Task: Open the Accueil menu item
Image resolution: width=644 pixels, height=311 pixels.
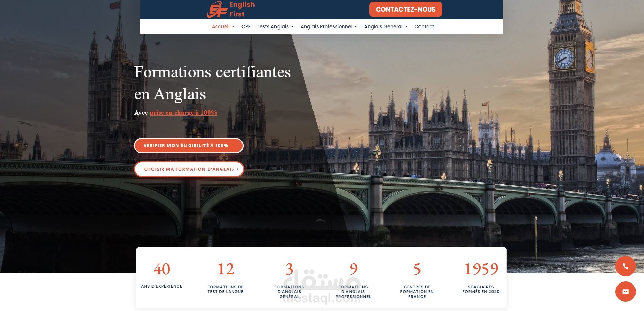Action: (x=221, y=26)
